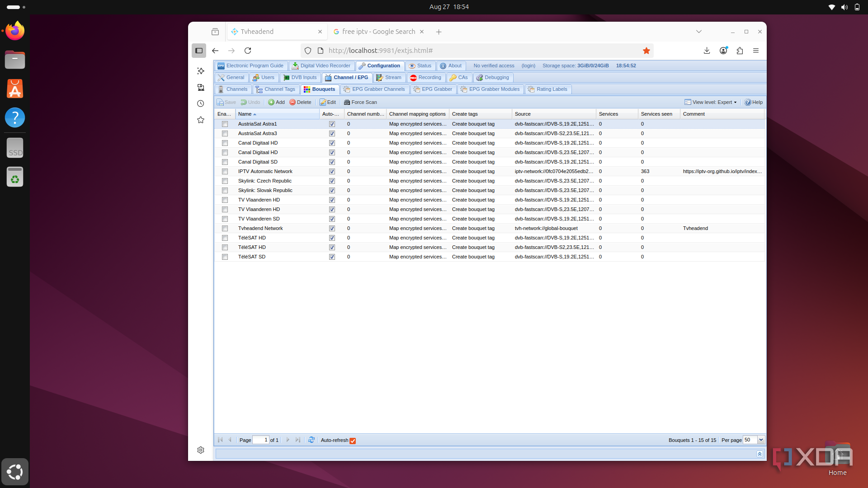
Task: Expand the bottom status panel
Action: (x=759, y=454)
